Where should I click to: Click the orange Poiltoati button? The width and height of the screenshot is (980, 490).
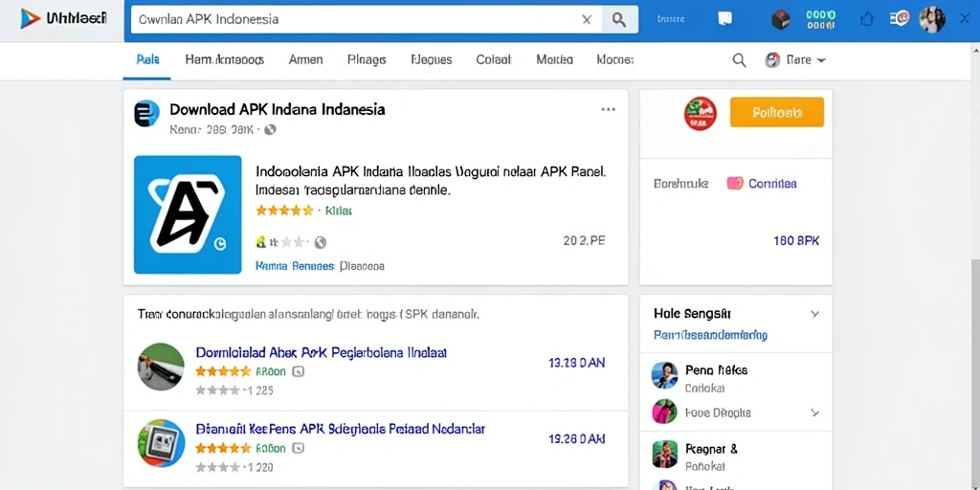point(777,113)
